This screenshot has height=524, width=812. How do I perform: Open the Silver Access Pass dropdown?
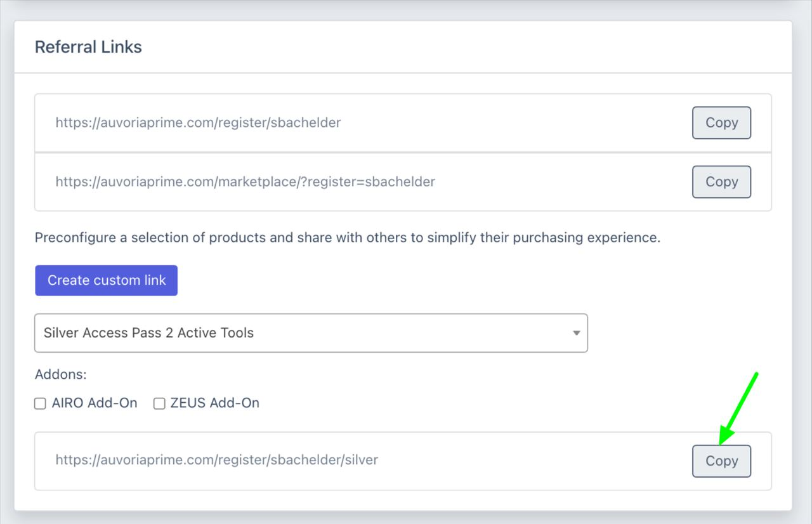pyautogui.click(x=311, y=332)
